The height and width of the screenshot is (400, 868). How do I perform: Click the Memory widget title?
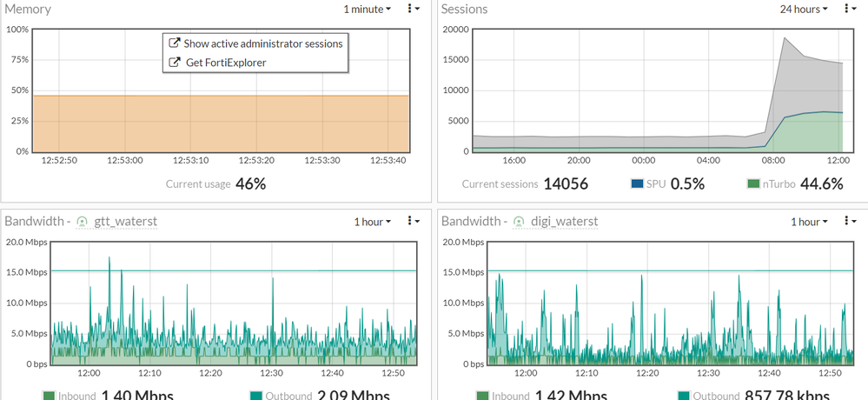[x=28, y=9]
